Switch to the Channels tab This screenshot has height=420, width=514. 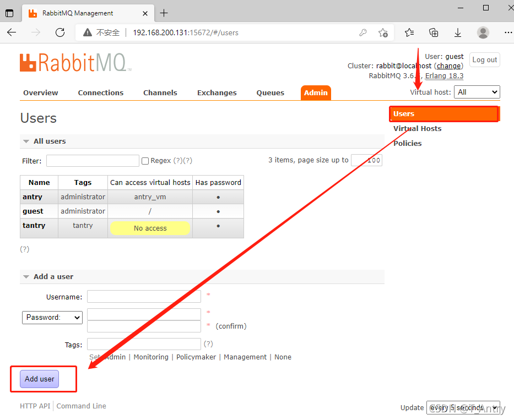click(160, 92)
